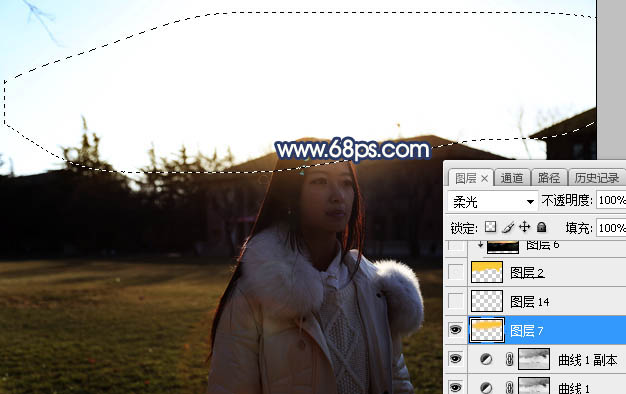
Task: Click the chain link on 曲线 1
Action: [x=509, y=387]
